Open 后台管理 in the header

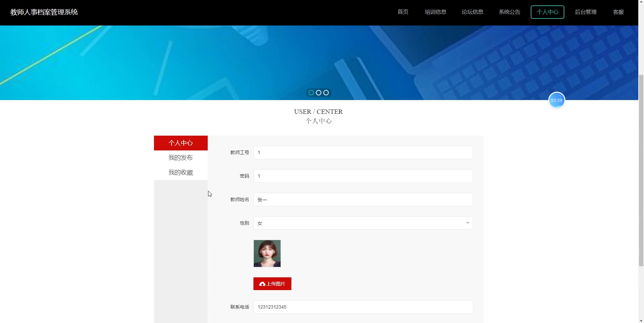pos(586,12)
